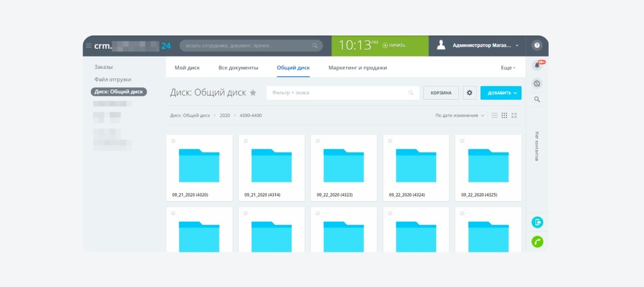
Task: Add Общий диск to favorites with star
Action: (253, 93)
